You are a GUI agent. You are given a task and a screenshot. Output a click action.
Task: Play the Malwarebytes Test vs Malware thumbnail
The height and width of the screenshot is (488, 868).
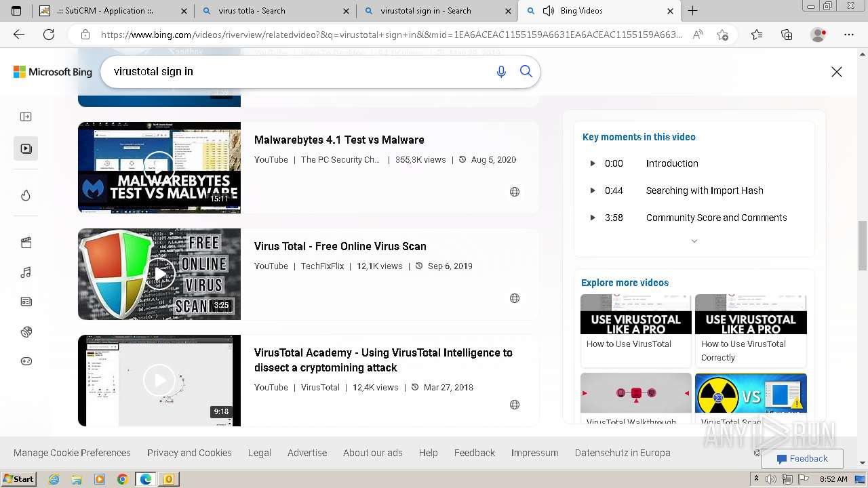pos(159,167)
